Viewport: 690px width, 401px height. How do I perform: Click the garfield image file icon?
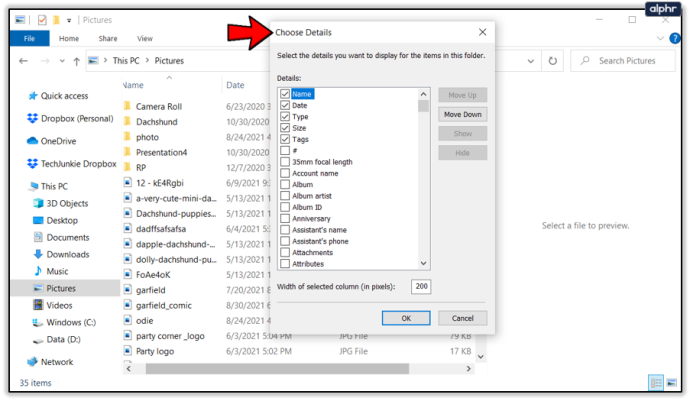point(128,290)
